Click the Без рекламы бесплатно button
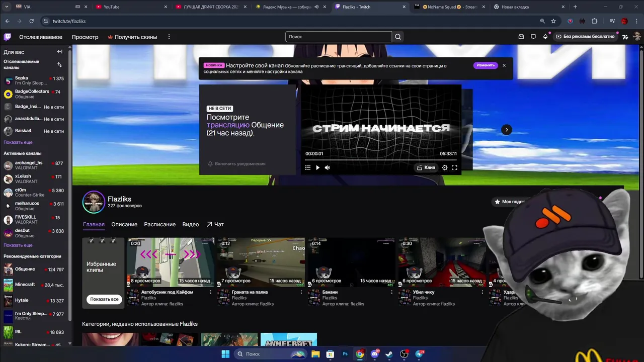This screenshot has width=644, height=362. 586,37
